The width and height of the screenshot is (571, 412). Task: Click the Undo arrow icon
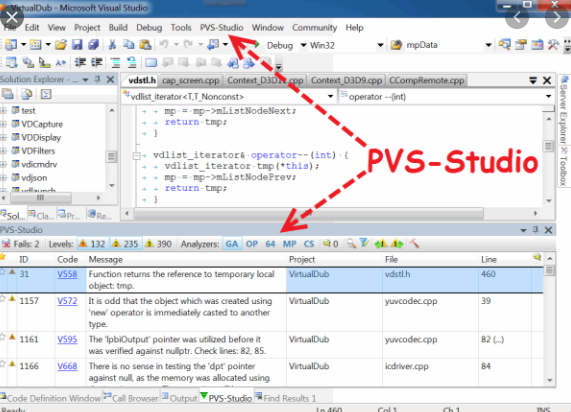164,44
